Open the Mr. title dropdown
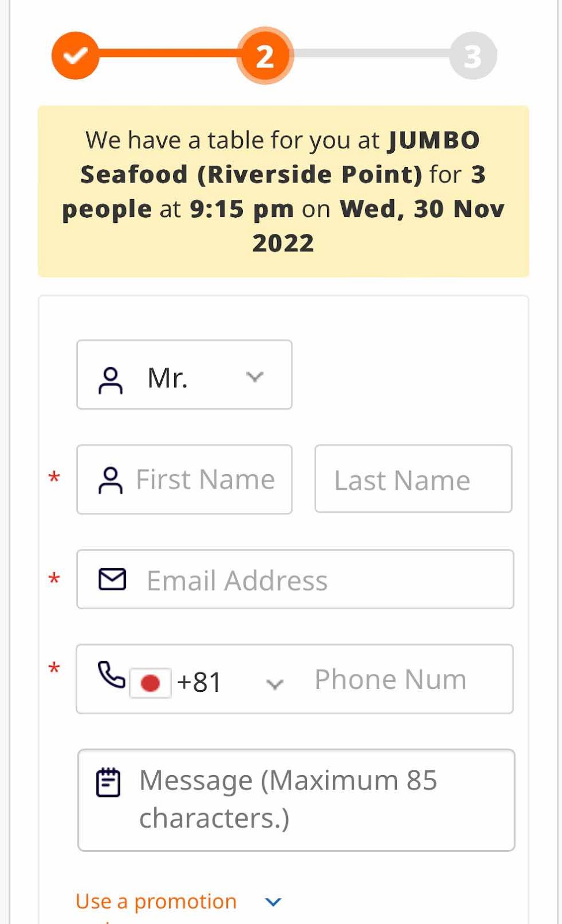Screen dimensions: 562x924 (185, 375)
